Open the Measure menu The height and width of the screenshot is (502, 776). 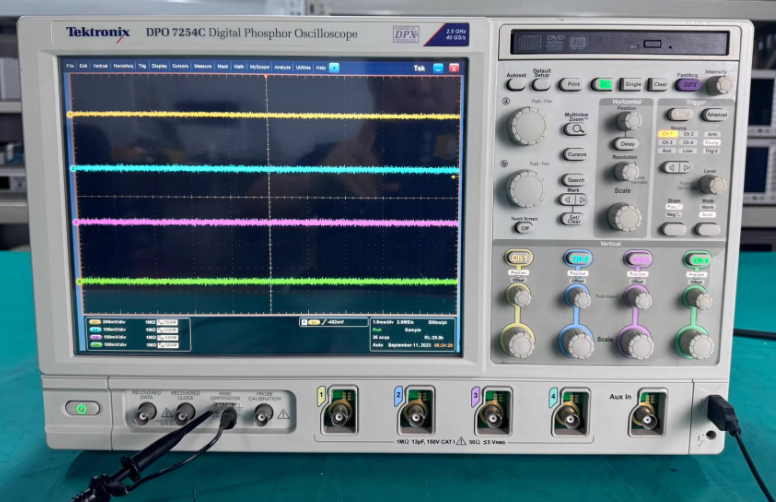pyautogui.click(x=202, y=66)
